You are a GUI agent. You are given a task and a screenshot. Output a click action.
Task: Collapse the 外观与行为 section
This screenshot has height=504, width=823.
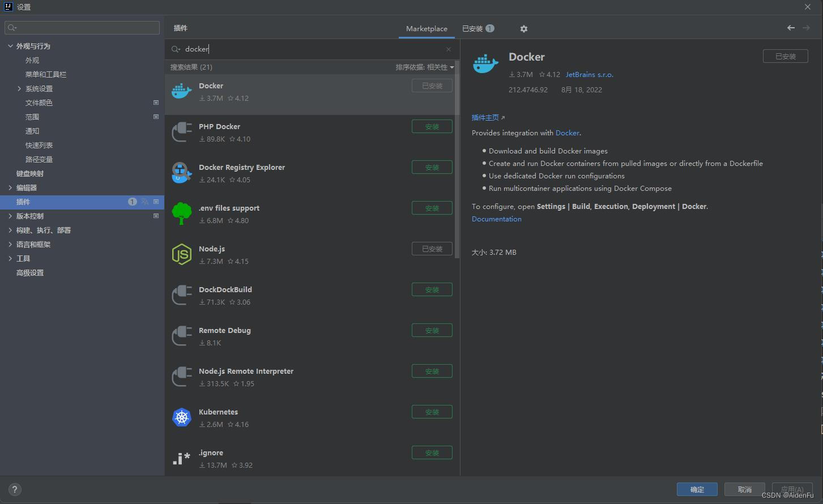pyautogui.click(x=10, y=46)
